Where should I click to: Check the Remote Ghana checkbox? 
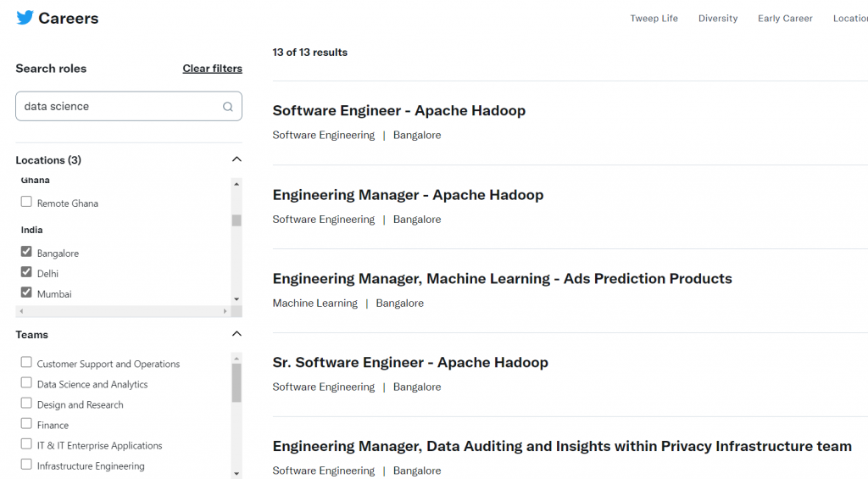(26, 202)
